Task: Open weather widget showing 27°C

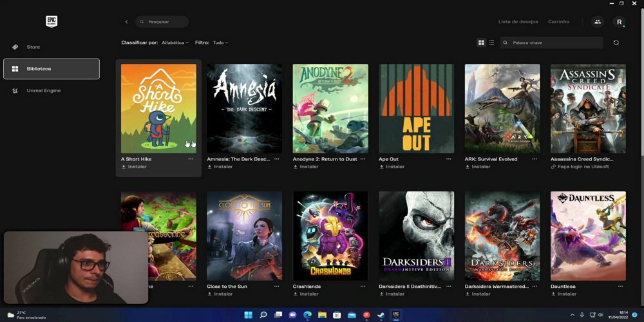Action: click(26, 315)
